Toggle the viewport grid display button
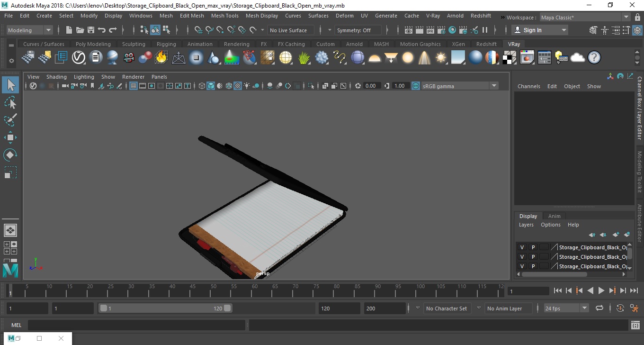 point(134,86)
